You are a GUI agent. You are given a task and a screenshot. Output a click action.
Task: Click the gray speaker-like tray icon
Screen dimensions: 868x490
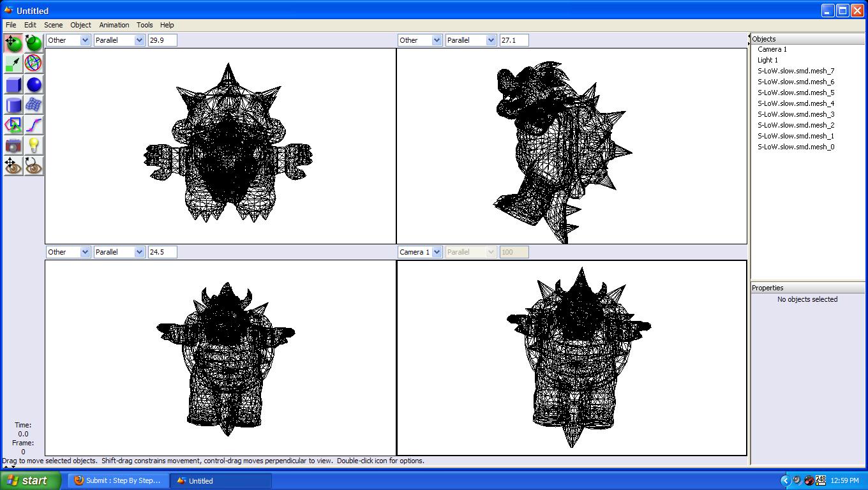797,480
